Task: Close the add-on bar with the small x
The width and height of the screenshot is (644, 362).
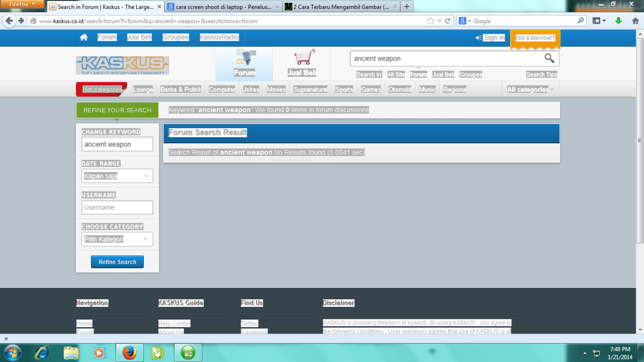Action: [x=6, y=339]
